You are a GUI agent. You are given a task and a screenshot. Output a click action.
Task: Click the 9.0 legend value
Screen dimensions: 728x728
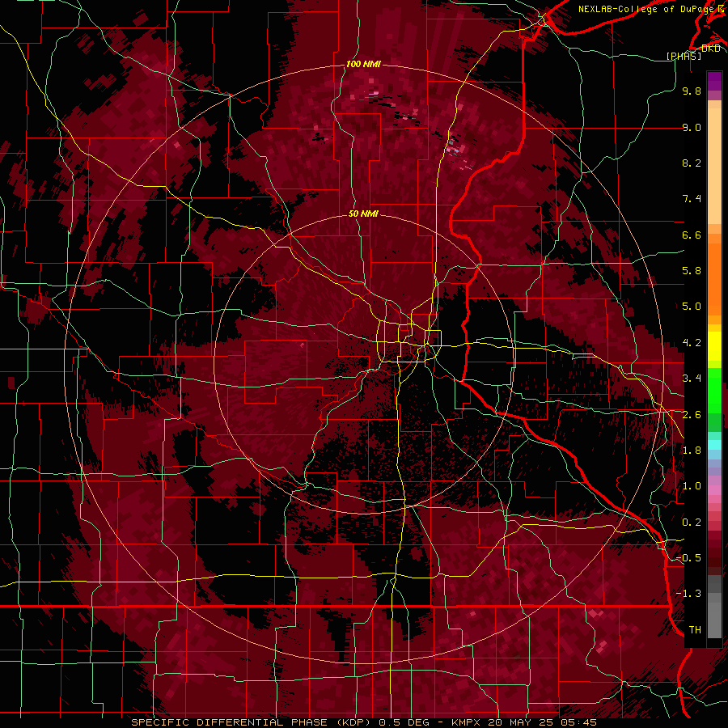point(692,127)
